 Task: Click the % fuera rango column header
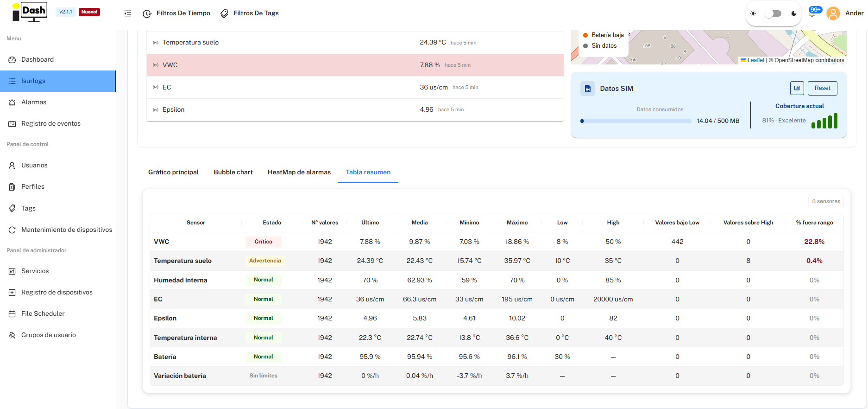[x=814, y=223]
